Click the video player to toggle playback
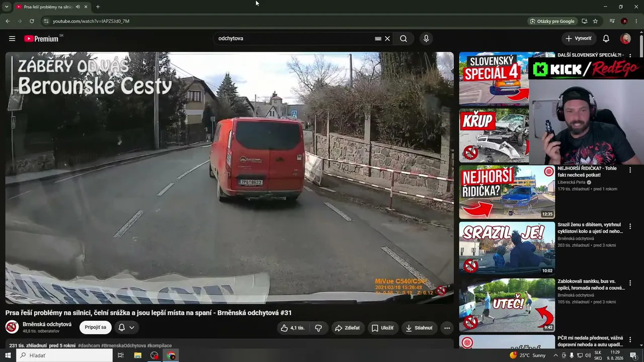The image size is (644, 362). (229, 177)
